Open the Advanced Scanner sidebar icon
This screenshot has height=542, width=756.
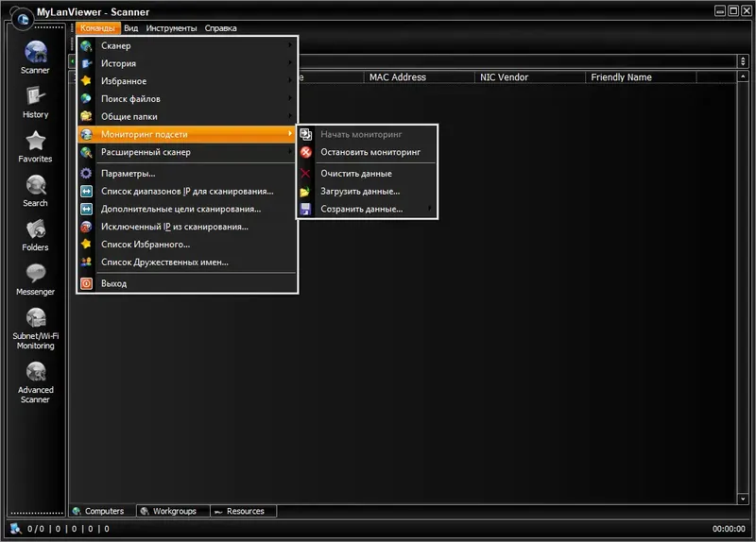(36, 372)
